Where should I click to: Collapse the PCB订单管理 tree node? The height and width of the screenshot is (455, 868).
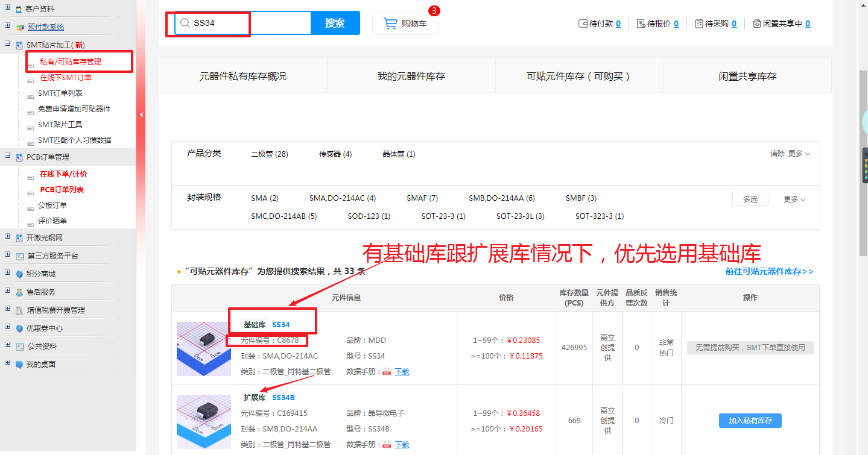tap(7, 157)
